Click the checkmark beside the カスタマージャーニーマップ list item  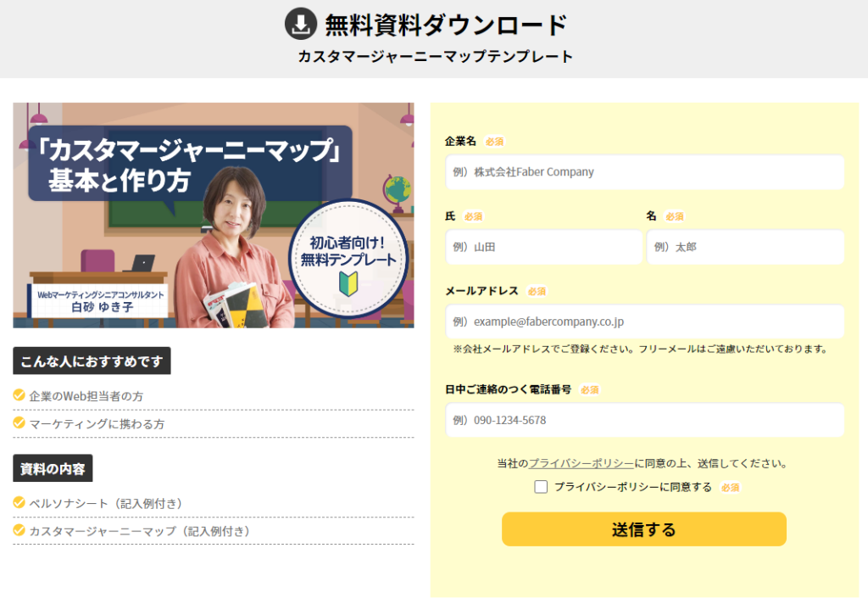(x=19, y=530)
